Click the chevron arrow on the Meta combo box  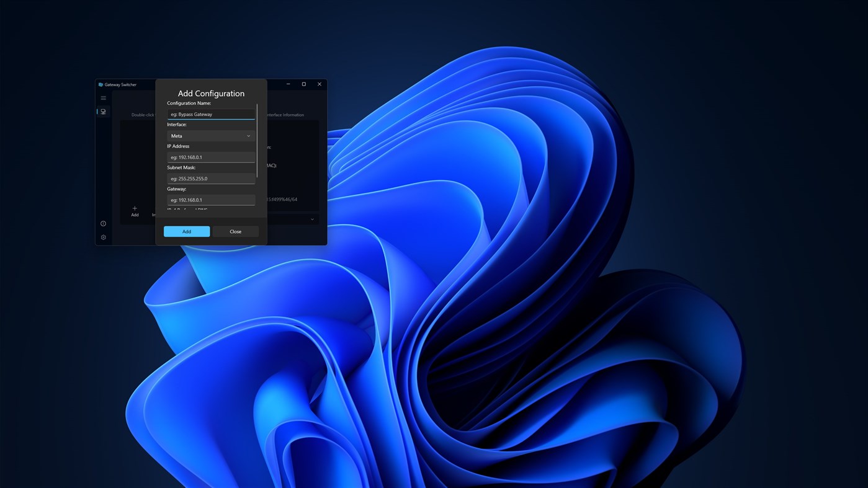[248, 135]
